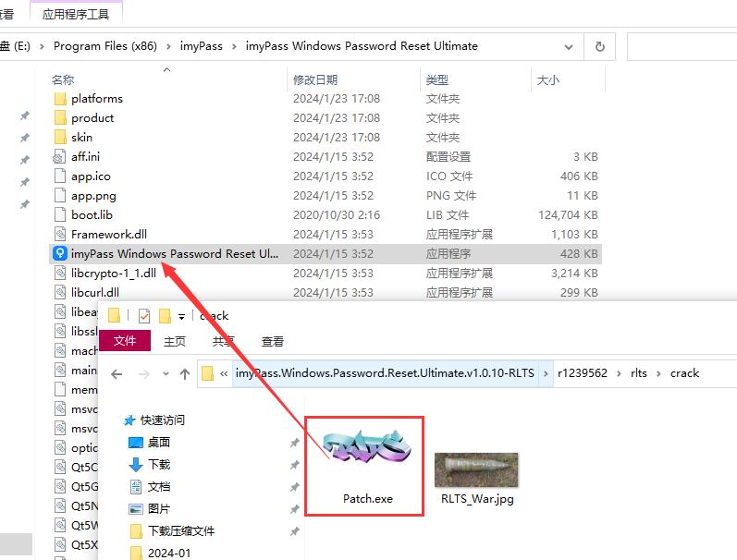The height and width of the screenshot is (560, 737).
Task: Click rlts in crack window breadcrumb
Action: coord(639,373)
